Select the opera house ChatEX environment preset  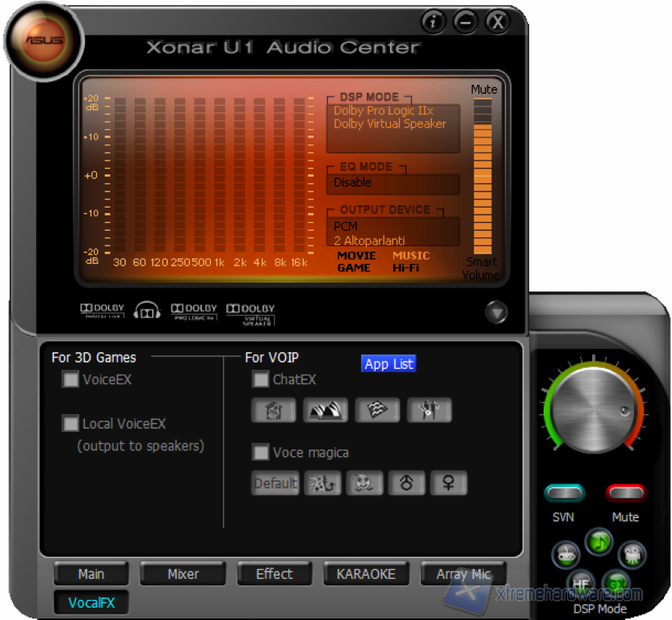pos(325,410)
